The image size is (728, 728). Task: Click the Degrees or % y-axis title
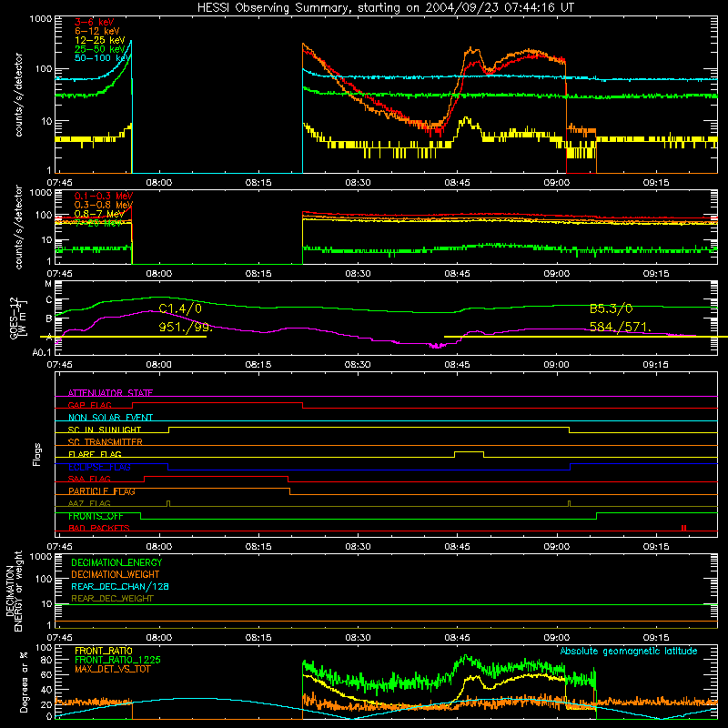tap(25, 682)
